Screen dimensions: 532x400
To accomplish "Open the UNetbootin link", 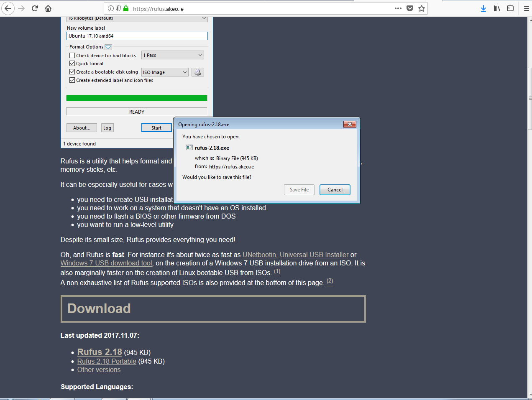I will [259, 255].
